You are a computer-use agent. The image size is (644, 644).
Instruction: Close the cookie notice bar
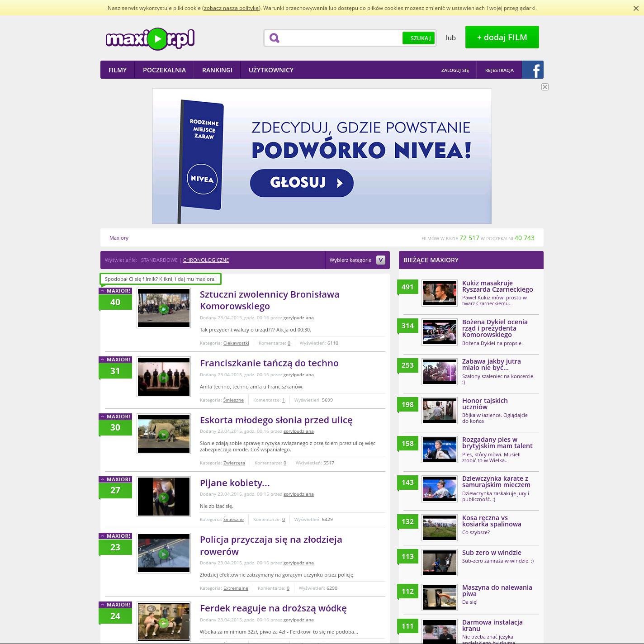[x=636, y=8]
